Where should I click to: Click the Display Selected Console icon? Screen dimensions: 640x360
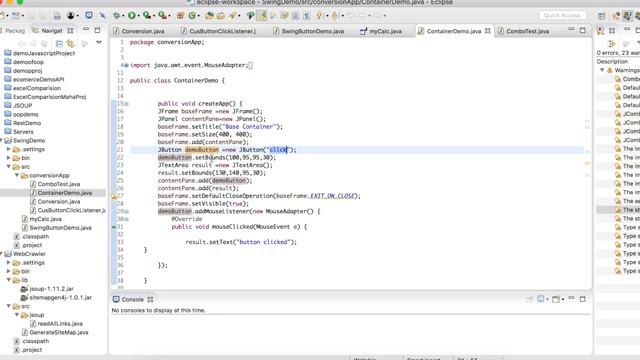tap(541, 299)
